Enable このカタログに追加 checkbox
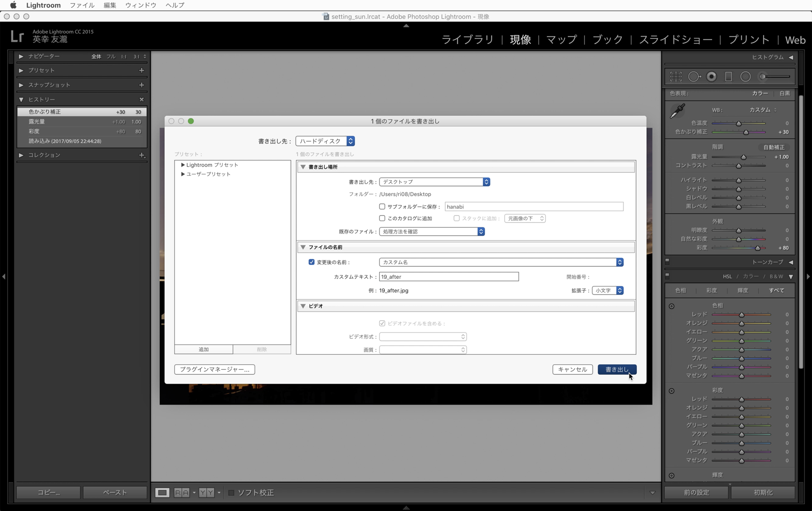 click(x=382, y=218)
